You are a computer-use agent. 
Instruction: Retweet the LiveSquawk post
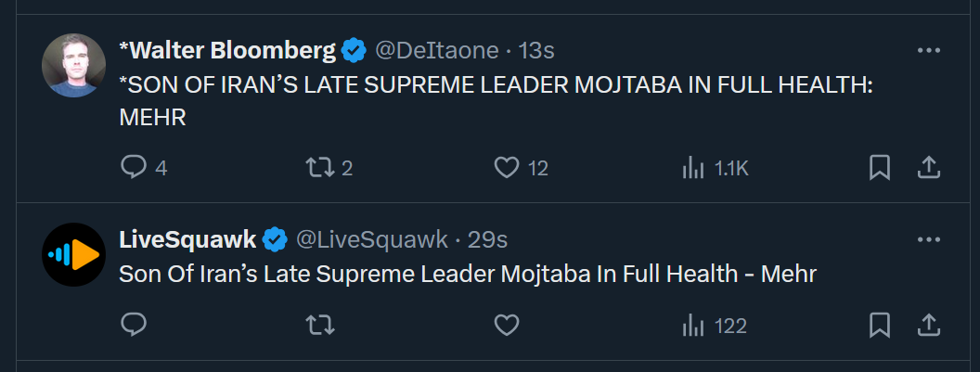320,325
